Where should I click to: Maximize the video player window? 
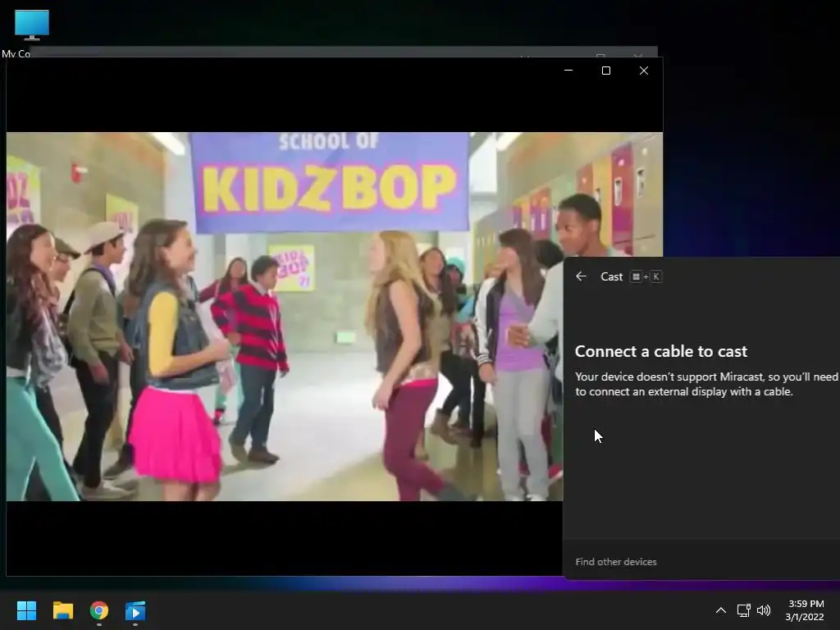[x=606, y=71]
